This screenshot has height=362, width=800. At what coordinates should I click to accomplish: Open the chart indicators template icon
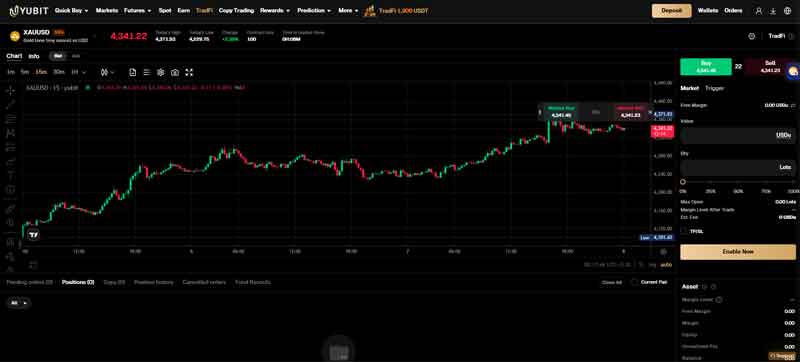133,72
